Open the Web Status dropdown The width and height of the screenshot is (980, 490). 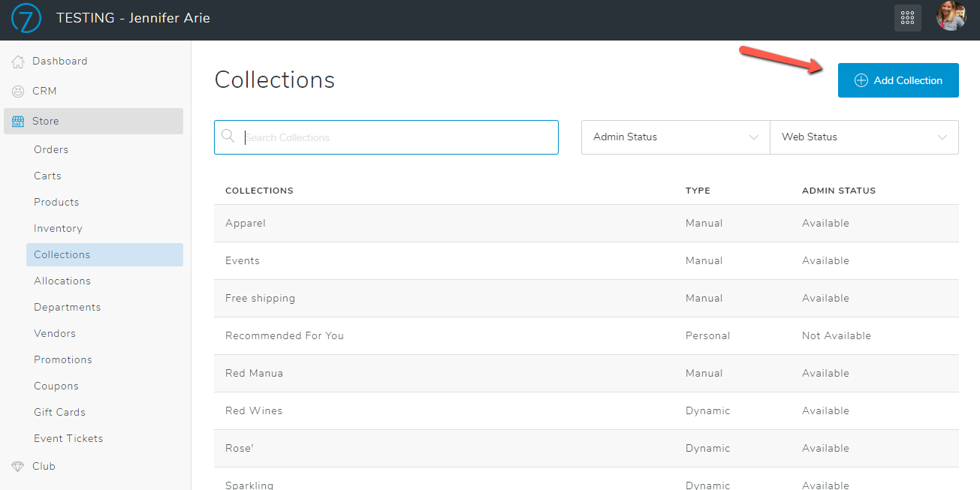pos(864,137)
